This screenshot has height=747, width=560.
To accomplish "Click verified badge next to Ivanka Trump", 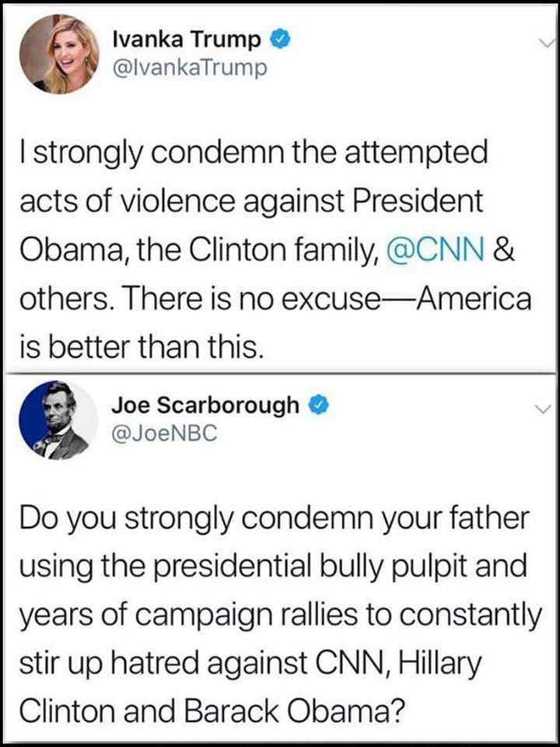I will (x=279, y=39).
